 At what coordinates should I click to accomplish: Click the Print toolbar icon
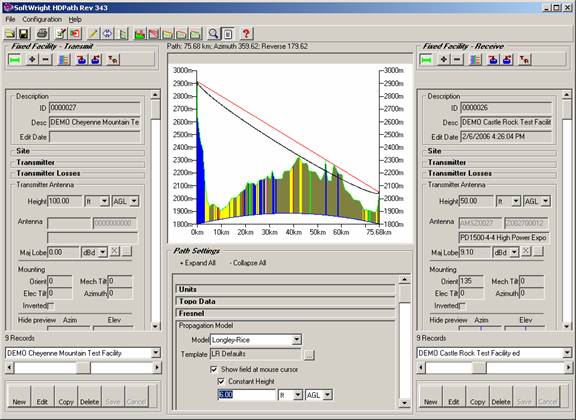tap(42, 34)
